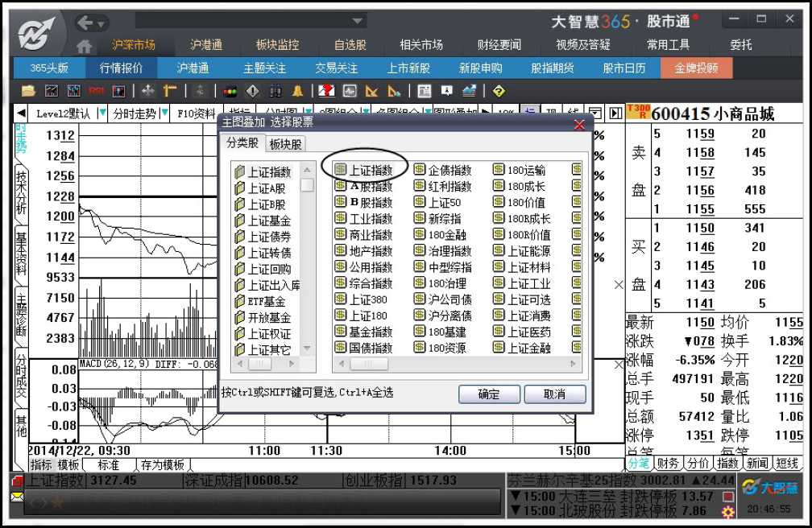Viewport: 812px width, 528px height.
Task: Select the 新闻 tab below quote panel
Action: (x=757, y=463)
